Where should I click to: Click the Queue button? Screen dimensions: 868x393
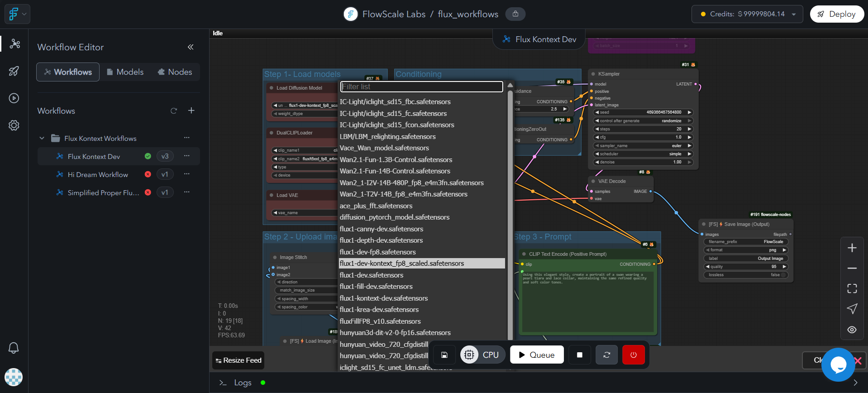click(537, 355)
